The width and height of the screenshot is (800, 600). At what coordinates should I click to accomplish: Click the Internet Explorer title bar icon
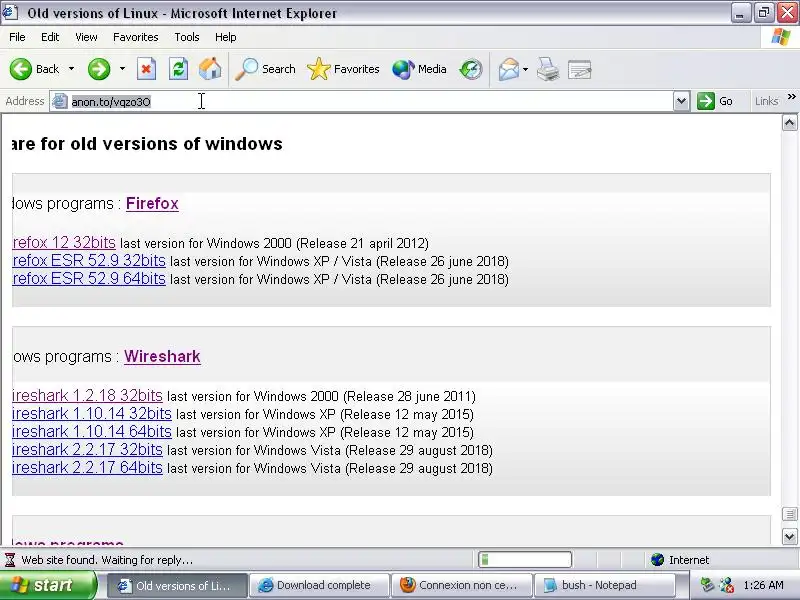click(x=10, y=12)
